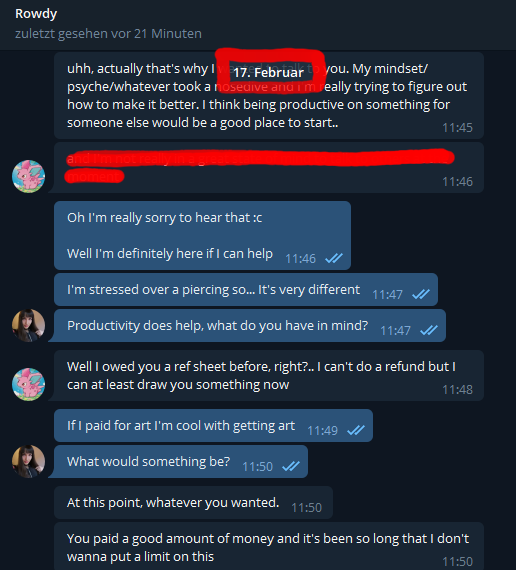Screen dimensions: 516x570
Task: Open Rowdy's pink dragon avatar near 11:46
Action: (28, 176)
